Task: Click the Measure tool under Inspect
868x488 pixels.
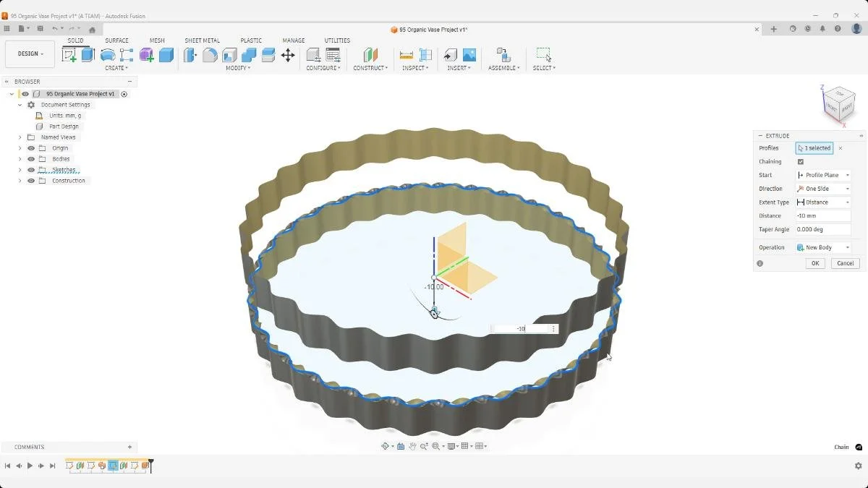Action: [407, 54]
